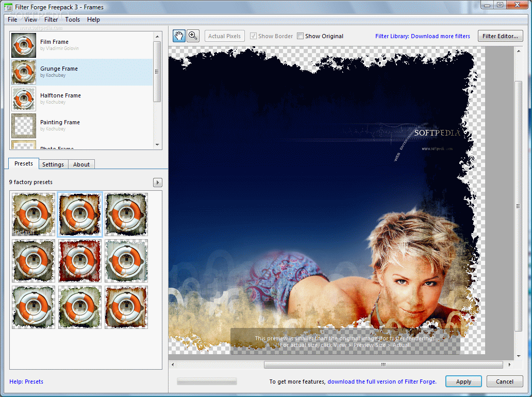Viewport: 532px width, 397px height.
Task: Click the Painting Frame filter icon
Action: click(24, 126)
